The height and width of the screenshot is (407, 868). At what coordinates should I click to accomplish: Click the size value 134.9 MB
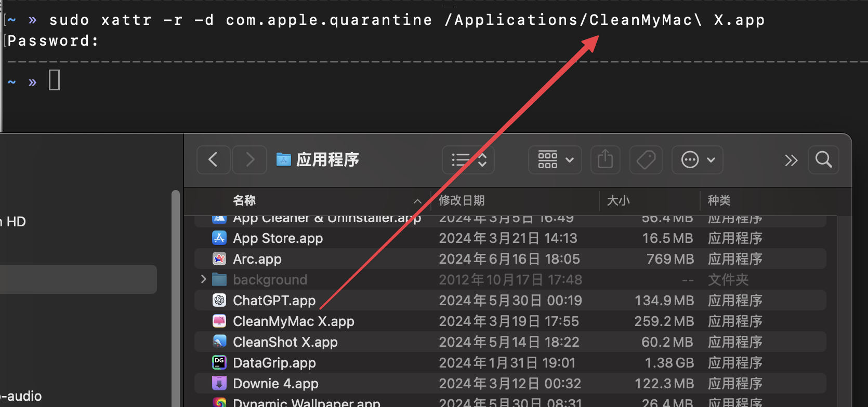click(664, 301)
